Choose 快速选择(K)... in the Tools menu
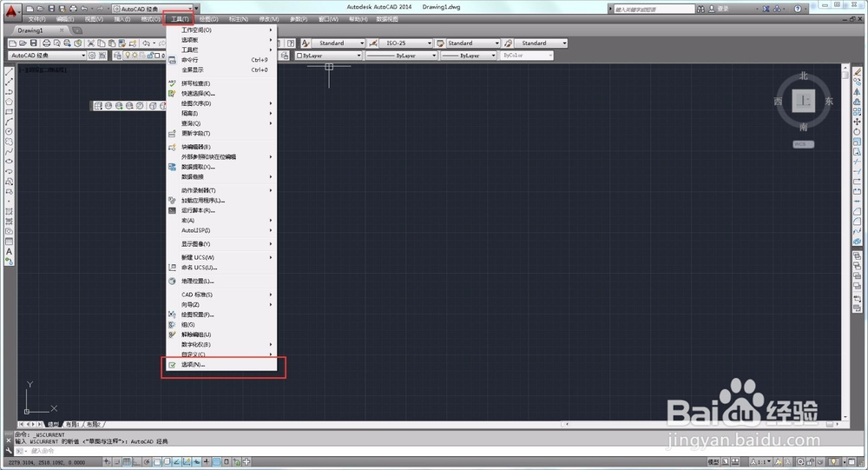Screen dimensions: 868x470 (x=221, y=94)
